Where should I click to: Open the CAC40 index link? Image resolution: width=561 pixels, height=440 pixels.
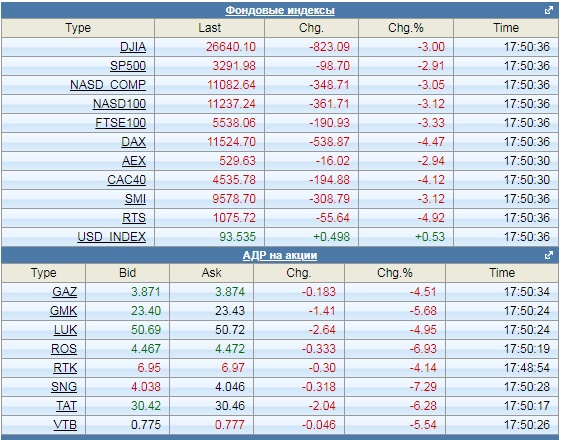(x=127, y=180)
